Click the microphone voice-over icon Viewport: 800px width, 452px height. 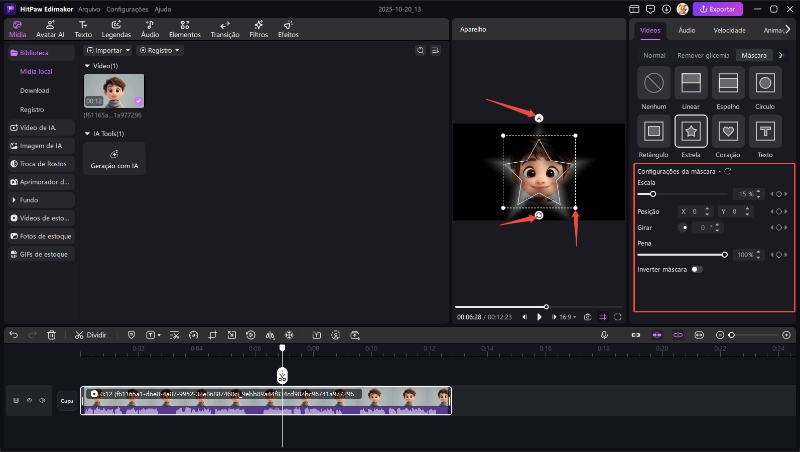(x=605, y=335)
